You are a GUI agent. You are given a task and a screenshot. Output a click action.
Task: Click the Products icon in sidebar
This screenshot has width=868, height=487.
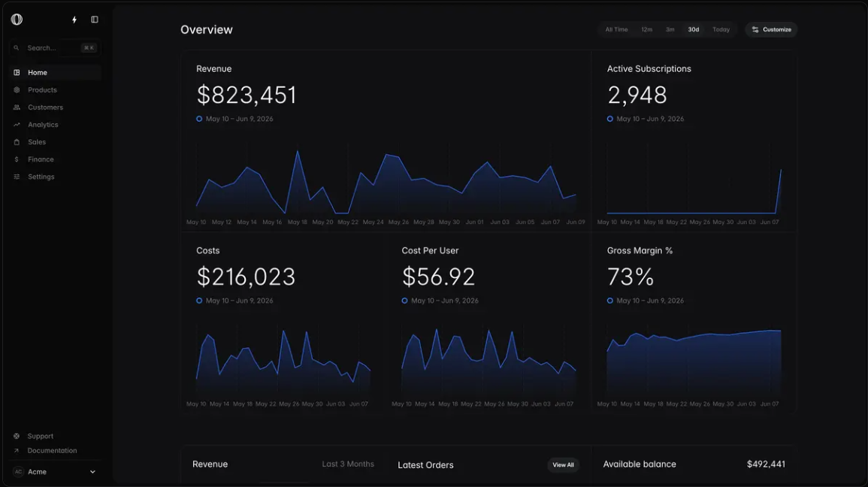17,89
